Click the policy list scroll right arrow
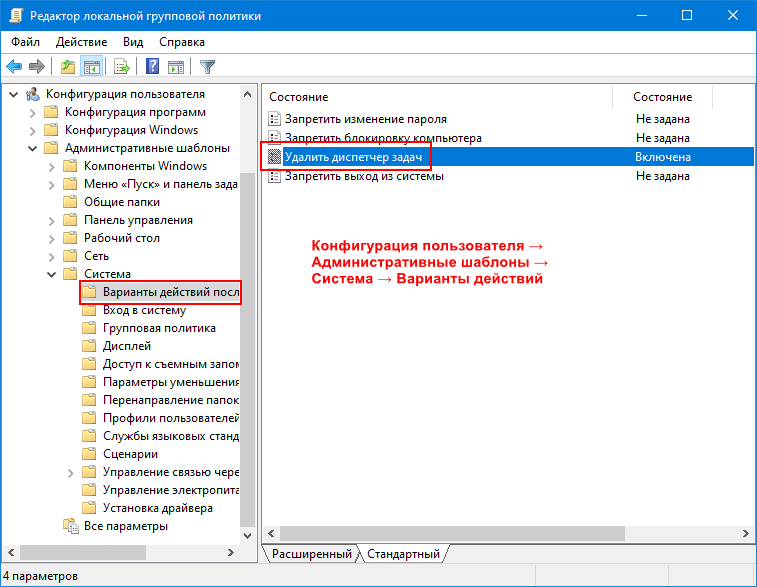This screenshot has height=587, width=757. (746, 533)
